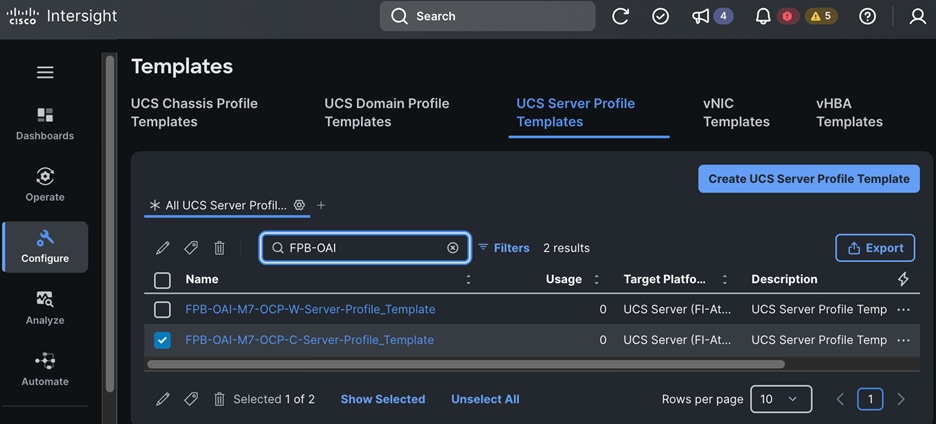Viewport: 936px width, 424px height.
Task: Open actions menu for OCP-W template row
Action: (904, 309)
